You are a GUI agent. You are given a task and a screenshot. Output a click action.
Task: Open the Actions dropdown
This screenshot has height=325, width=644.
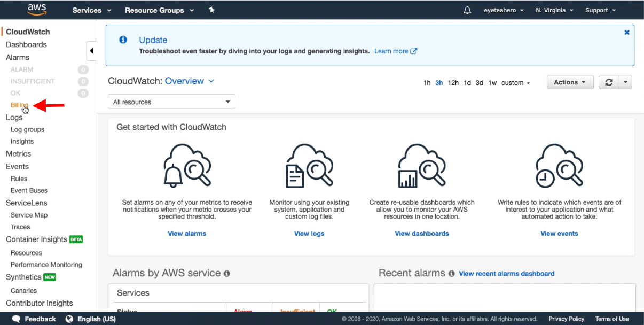pos(569,82)
